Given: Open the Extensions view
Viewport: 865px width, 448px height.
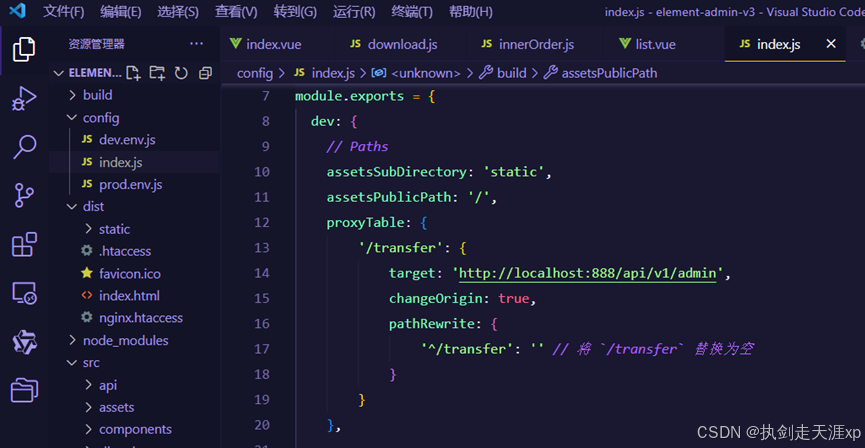Looking at the screenshot, I should (x=24, y=244).
